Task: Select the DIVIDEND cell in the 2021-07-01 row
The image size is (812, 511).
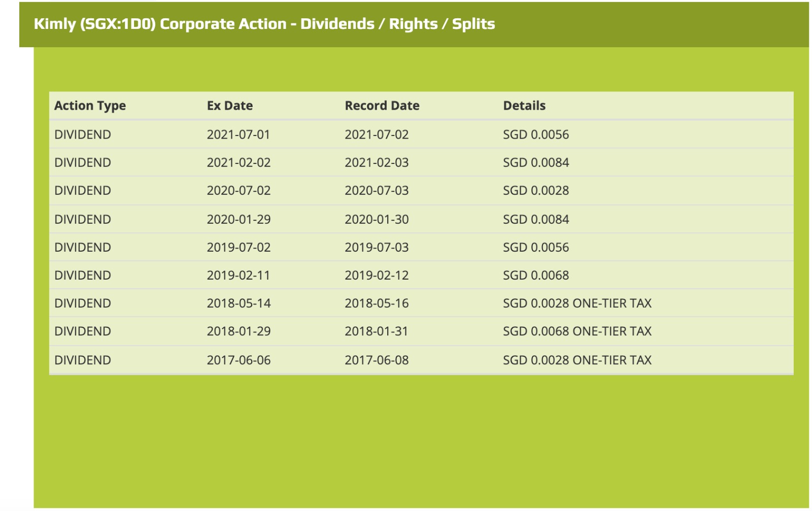Action: click(82, 134)
